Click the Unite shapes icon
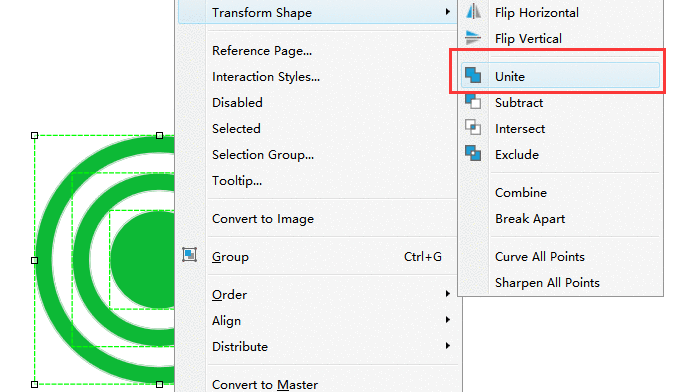 (x=473, y=76)
